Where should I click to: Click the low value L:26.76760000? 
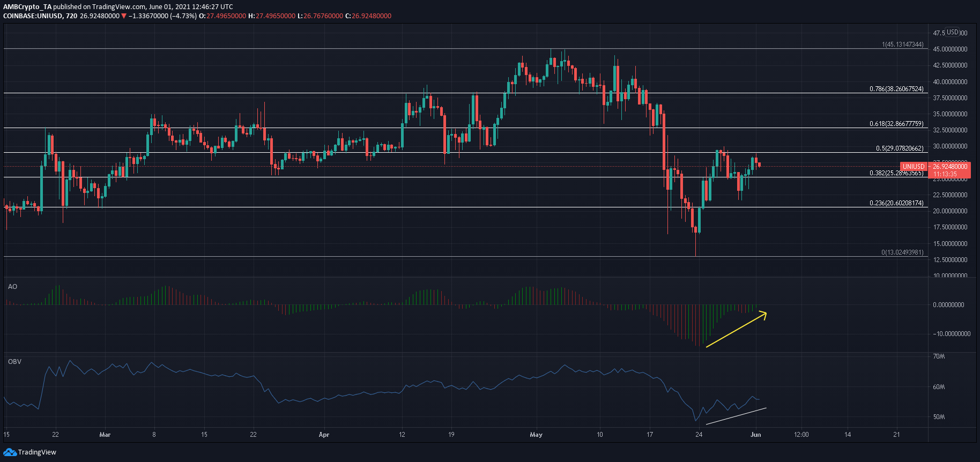click(x=320, y=16)
